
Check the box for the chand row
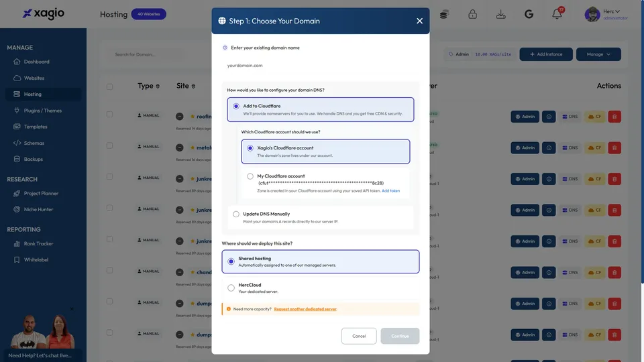(x=109, y=270)
